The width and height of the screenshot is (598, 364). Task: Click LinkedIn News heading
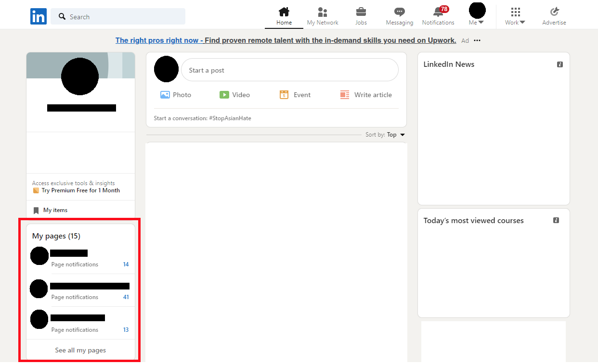[x=449, y=64]
